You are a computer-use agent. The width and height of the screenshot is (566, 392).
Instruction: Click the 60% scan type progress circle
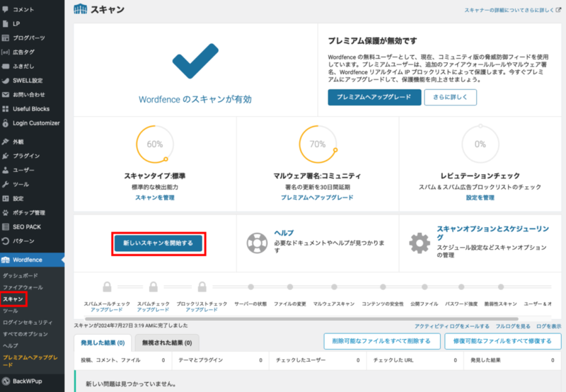point(155,144)
